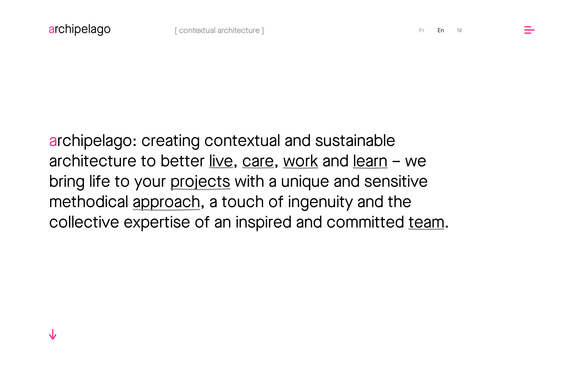The width and height of the screenshot is (588, 367).
Task: Click the word "expertise" in the headline
Action: (157, 222)
